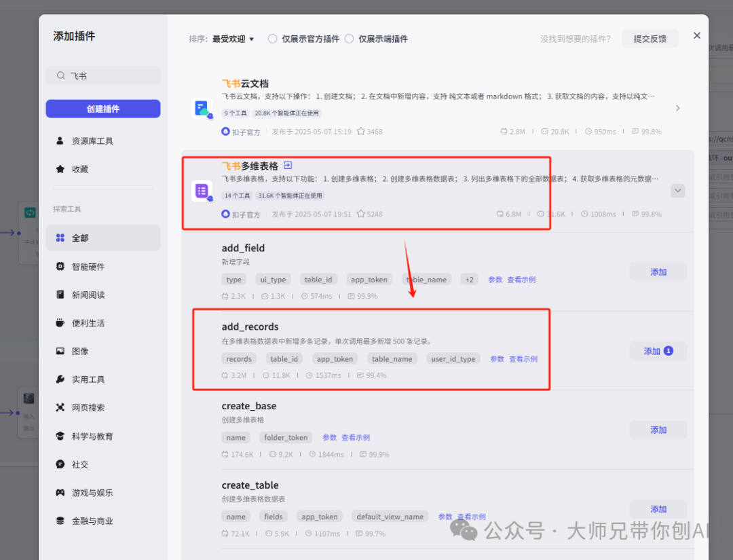Viewport: 733px width, 560px height.
Task: Open 查看示例 link for add_records
Action: 523,358
